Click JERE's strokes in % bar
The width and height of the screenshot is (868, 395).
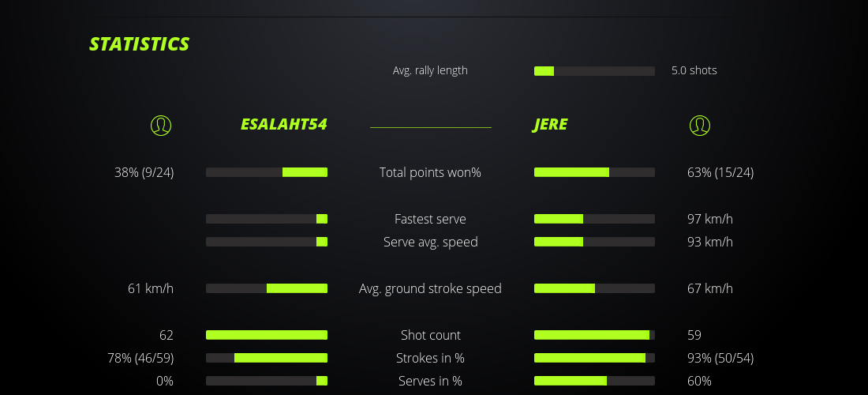click(594, 358)
